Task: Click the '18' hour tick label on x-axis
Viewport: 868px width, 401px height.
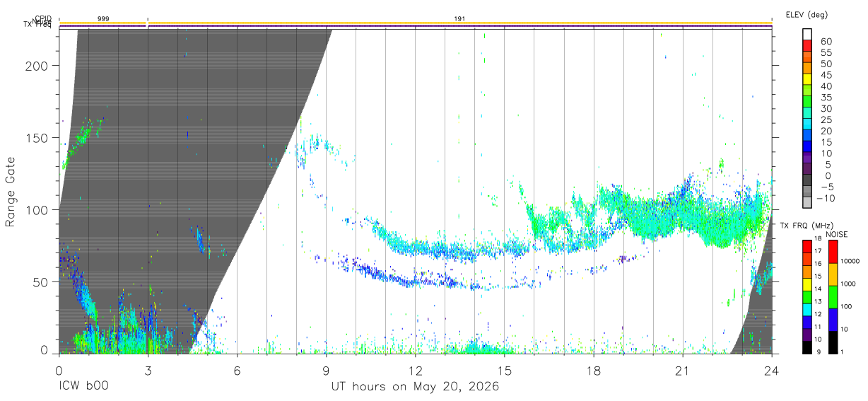Action: click(x=593, y=371)
